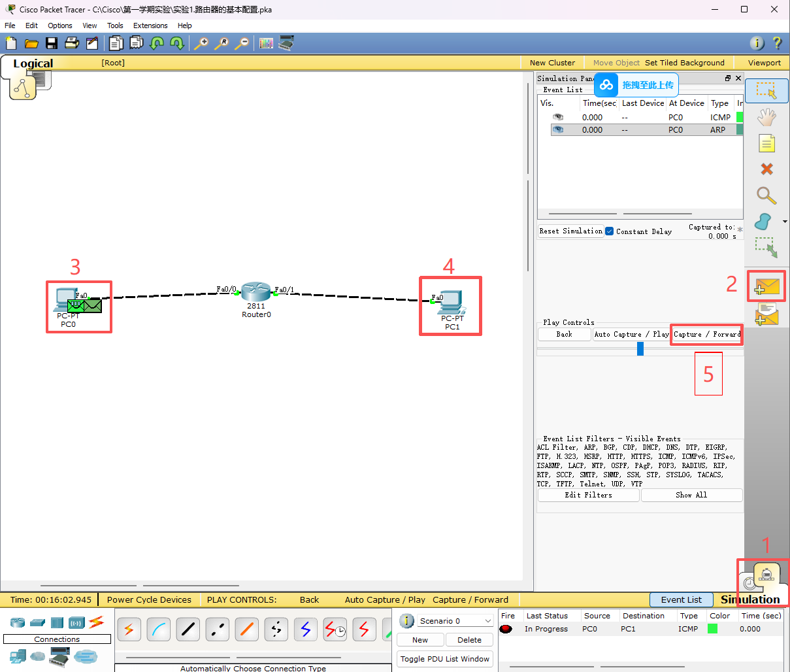Open the Scenario 0 dropdown
This screenshot has height=672, width=790.
coord(455,621)
